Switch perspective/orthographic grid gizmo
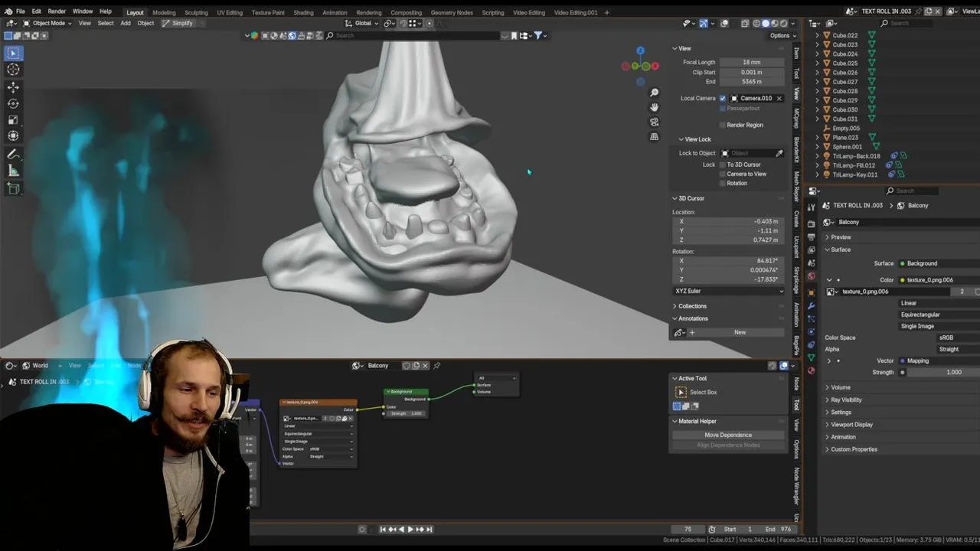 pyautogui.click(x=654, y=136)
